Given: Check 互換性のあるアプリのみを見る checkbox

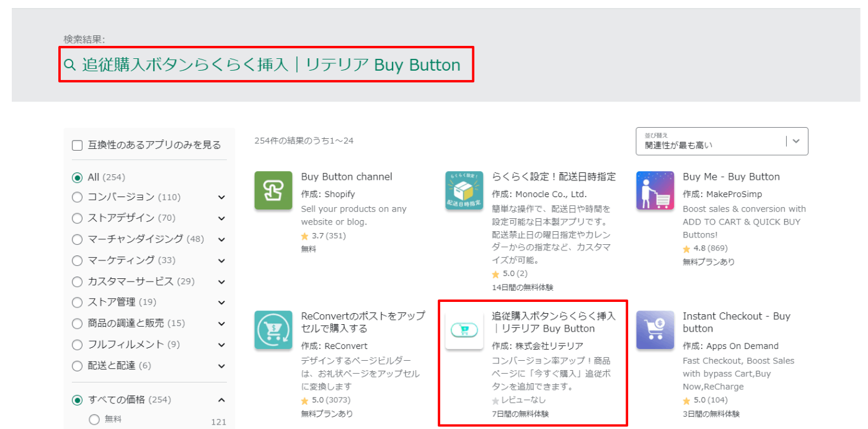Looking at the screenshot, I should [77, 145].
